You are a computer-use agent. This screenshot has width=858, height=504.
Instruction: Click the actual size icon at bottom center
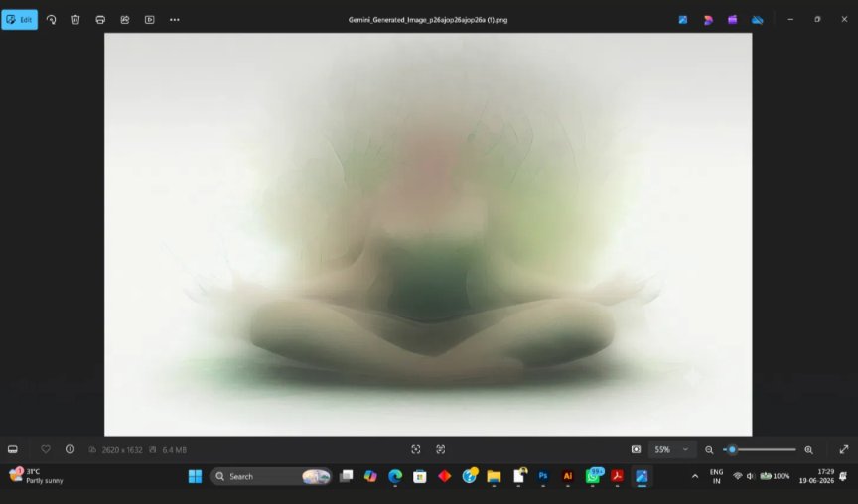(x=441, y=449)
